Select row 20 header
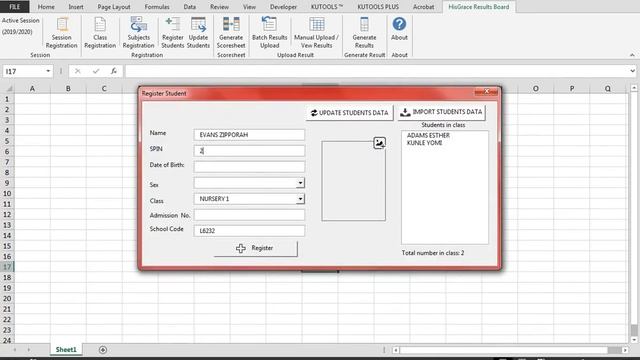640x360 pixels. tap(7, 298)
